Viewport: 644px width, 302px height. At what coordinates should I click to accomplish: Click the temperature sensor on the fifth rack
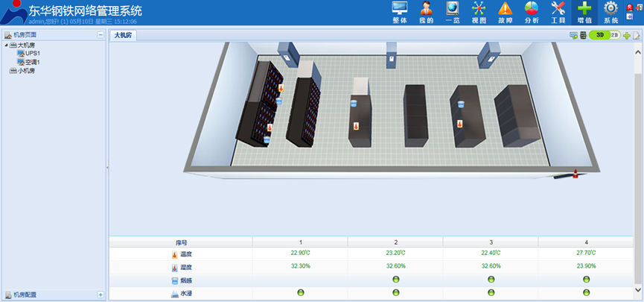(459, 124)
